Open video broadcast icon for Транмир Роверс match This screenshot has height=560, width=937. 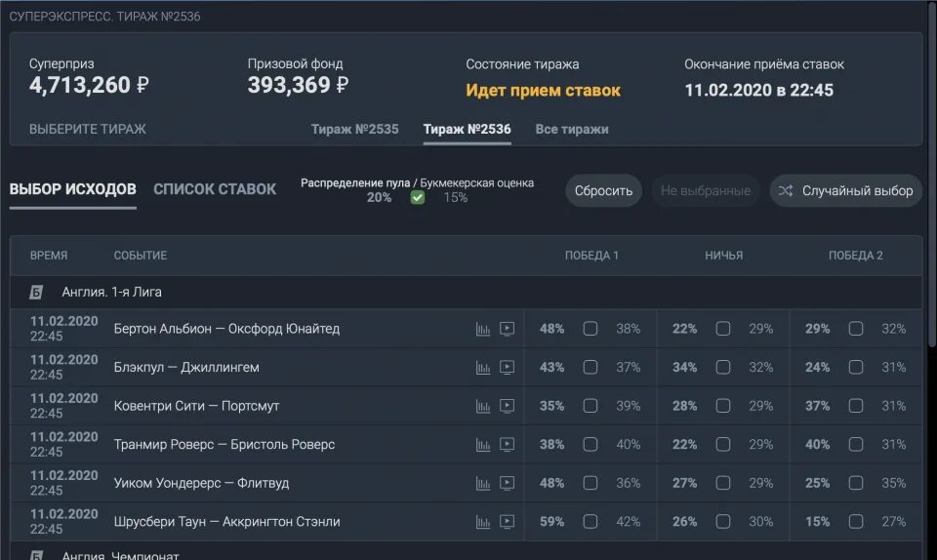point(507,445)
